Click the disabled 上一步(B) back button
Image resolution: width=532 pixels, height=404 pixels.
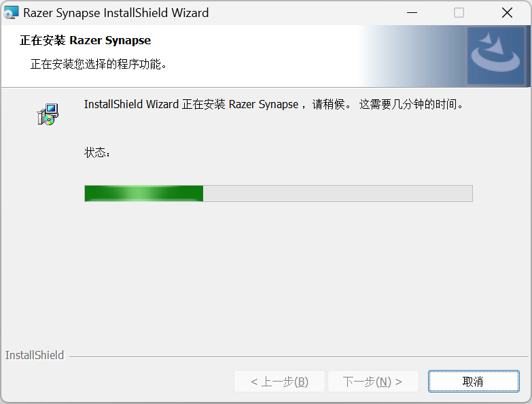(279, 382)
